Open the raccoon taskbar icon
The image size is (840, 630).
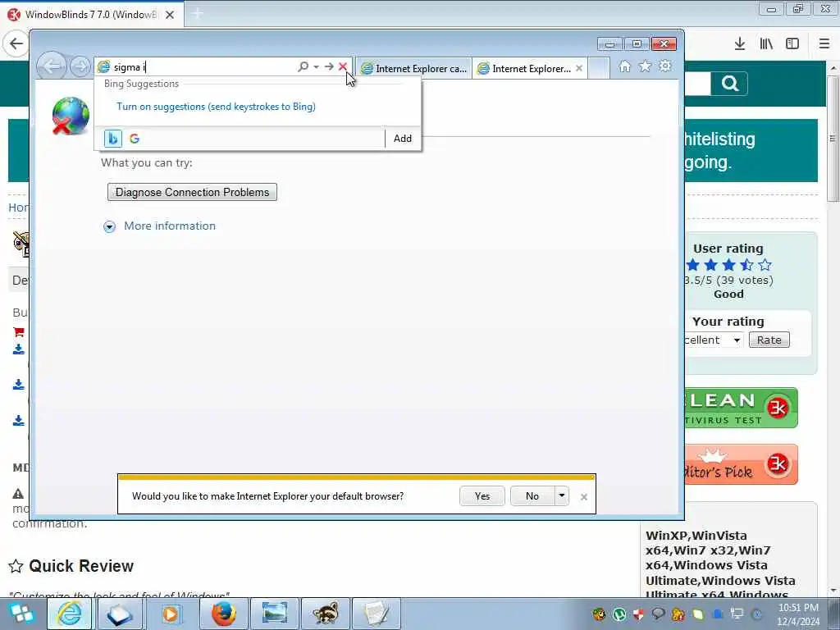[x=325, y=614]
